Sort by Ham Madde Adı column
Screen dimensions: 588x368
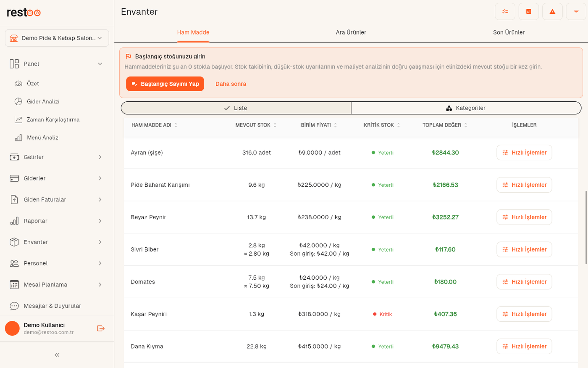(x=154, y=125)
